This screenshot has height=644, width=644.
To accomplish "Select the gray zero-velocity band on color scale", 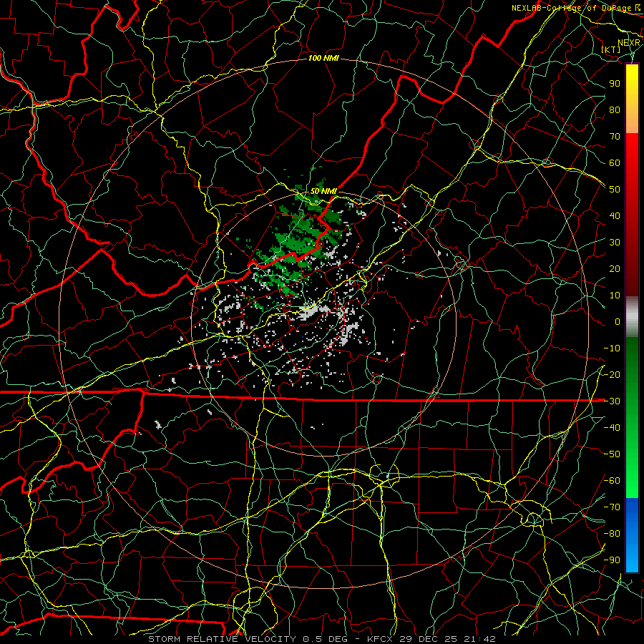I will point(632,317).
